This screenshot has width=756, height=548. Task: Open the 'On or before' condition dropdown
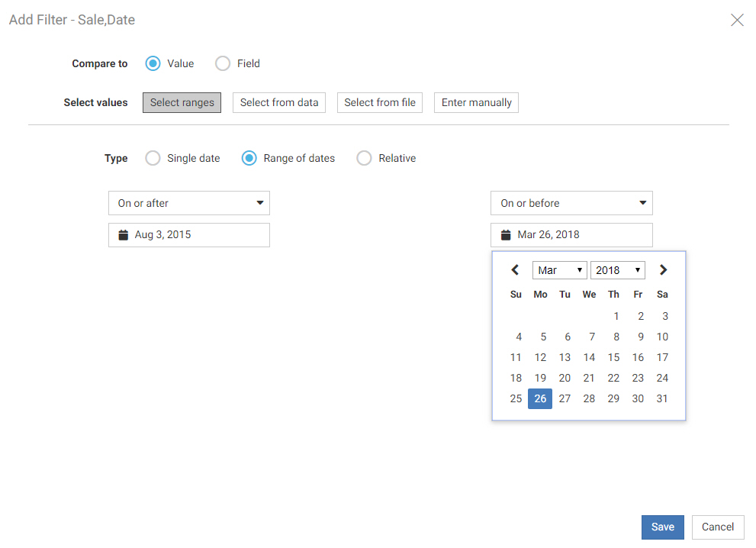[x=571, y=203]
